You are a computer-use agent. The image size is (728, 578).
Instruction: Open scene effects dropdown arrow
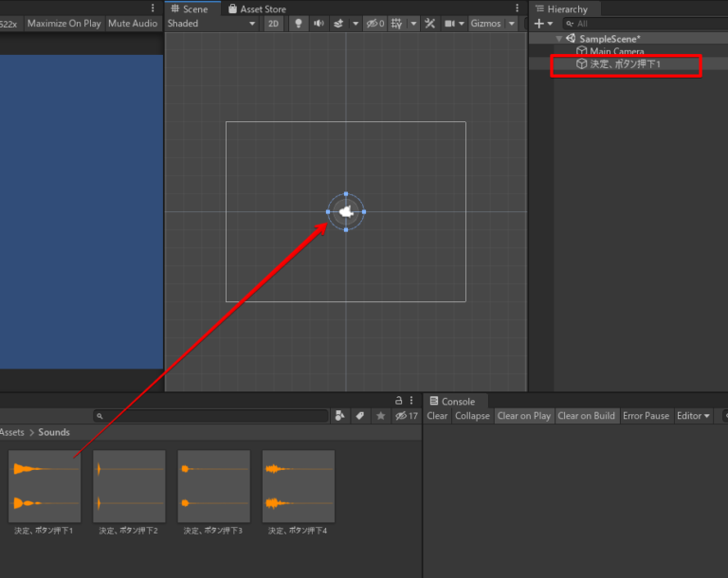pos(355,23)
